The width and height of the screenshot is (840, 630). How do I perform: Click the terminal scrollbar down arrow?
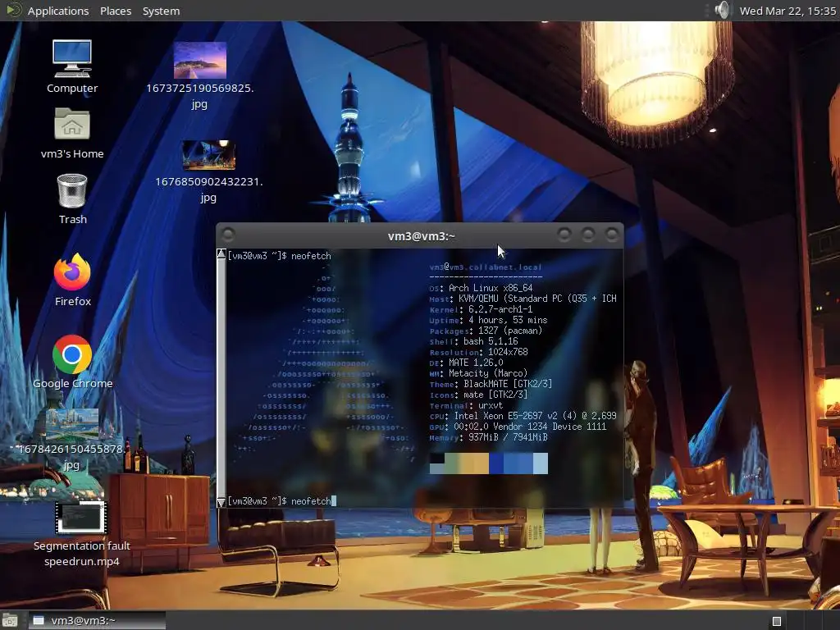click(x=221, y=502)
